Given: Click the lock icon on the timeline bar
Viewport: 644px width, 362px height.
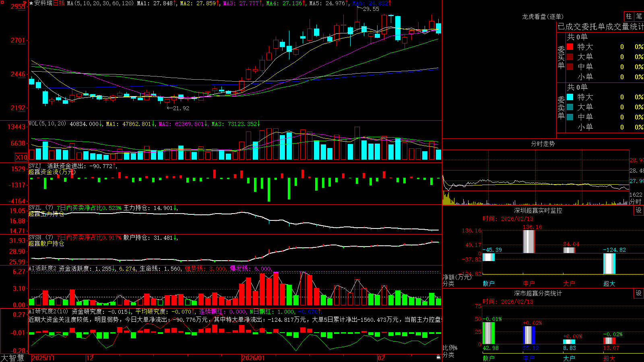Looking at the screenshot, I should point(438,357).
